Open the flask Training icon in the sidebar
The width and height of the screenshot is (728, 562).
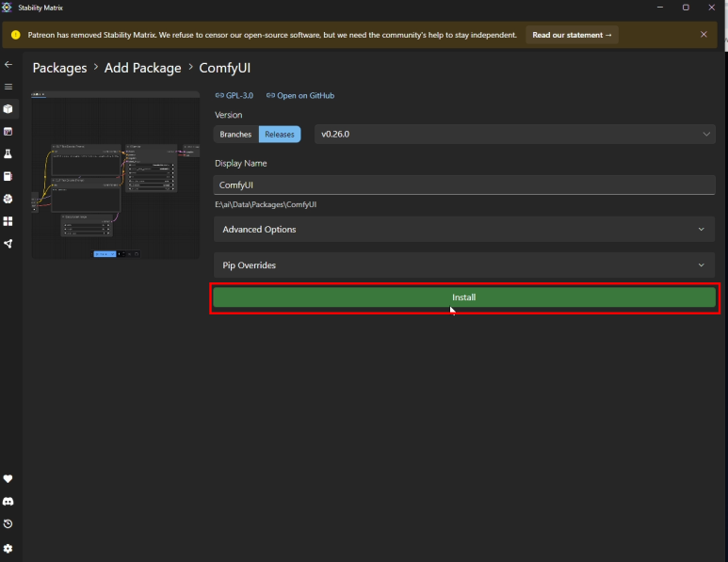click(8, 153)
